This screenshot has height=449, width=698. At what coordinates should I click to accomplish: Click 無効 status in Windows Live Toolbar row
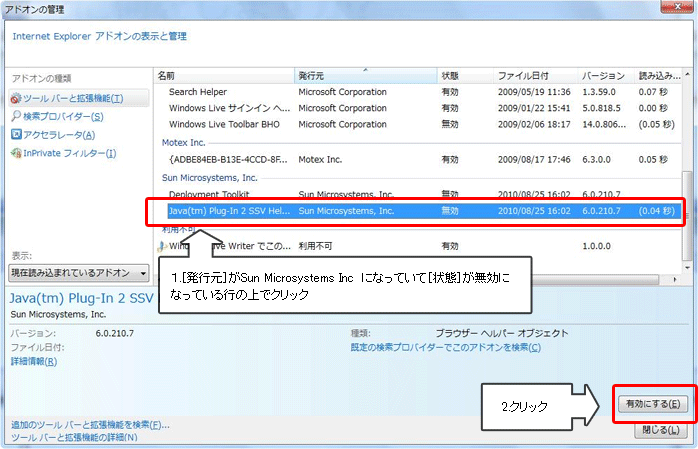(x=450, y=124)
